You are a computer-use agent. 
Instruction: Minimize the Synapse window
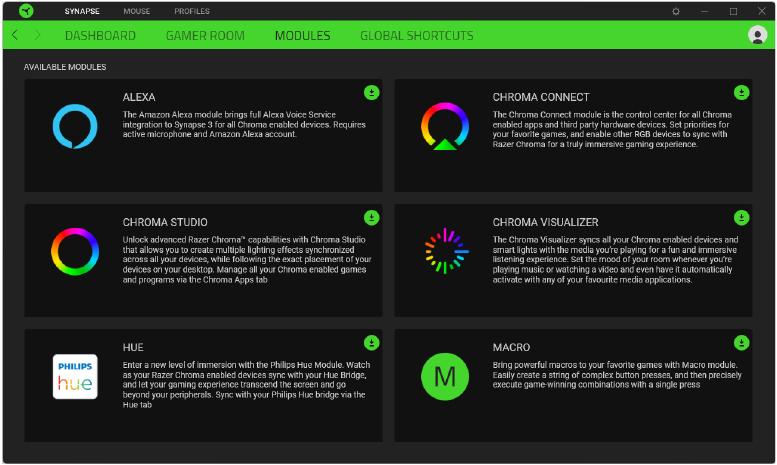tap(704, 11)
